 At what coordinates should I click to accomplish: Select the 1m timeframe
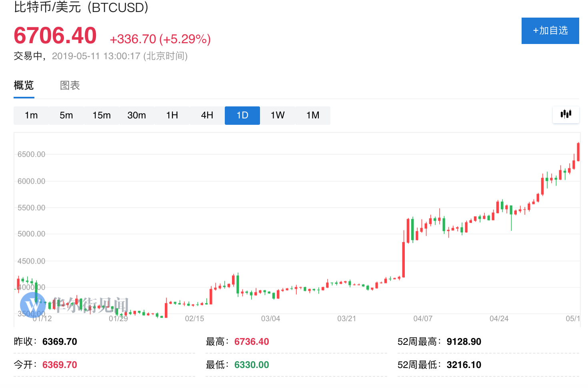31,115
